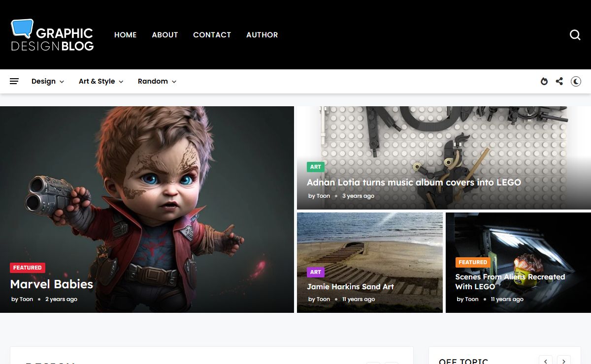The image size is (591, 364).
Task: Expand the Art & Style dropdown
Action: [x=101, y=81]
